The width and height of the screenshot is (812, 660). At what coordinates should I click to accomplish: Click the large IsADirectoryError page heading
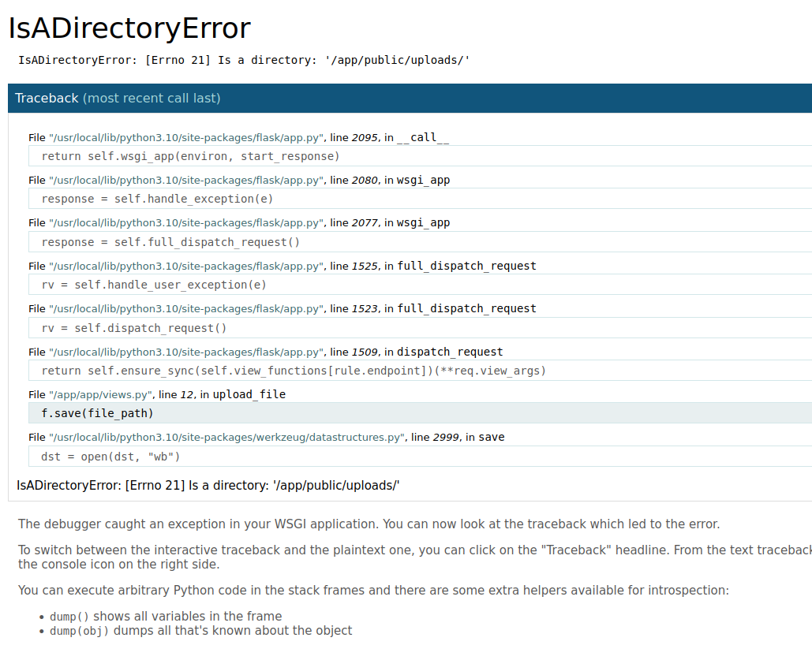click(129, 28)
